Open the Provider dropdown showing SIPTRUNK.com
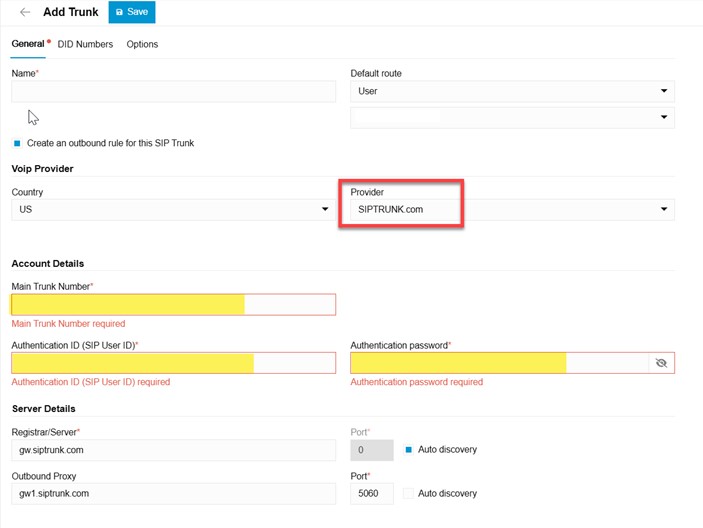Viewport: 703px width, 528px height. tap(512, 209)
